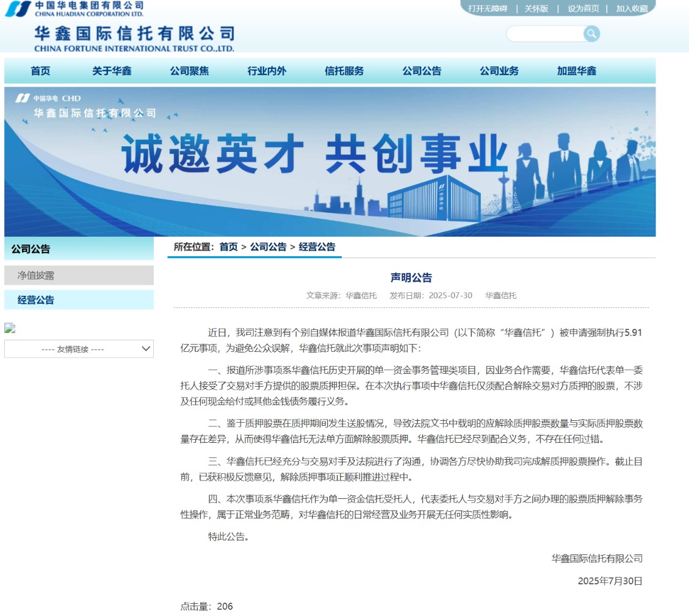Click the 文章来源: 华鑫信托 text
Screen dimensions: 689x616
click(x=341, y=295)
